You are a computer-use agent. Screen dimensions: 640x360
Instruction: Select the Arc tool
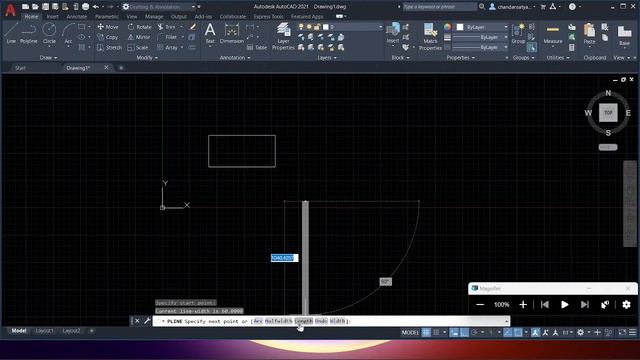[x=68, y=33]
